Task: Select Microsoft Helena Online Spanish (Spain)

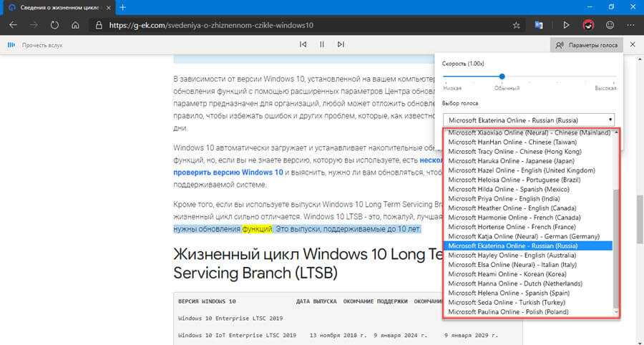Action: pyautogui.click(x=528, y=293)
